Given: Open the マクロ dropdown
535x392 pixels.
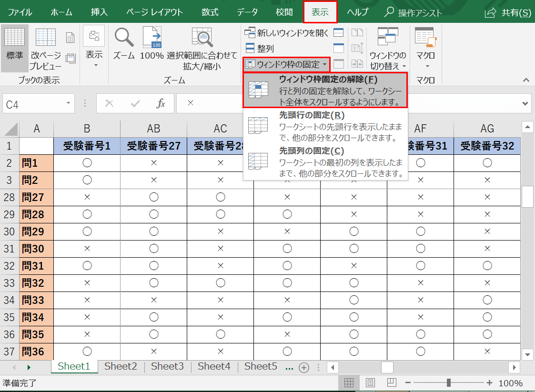Looking at the screenshot, I should (426, 48).
